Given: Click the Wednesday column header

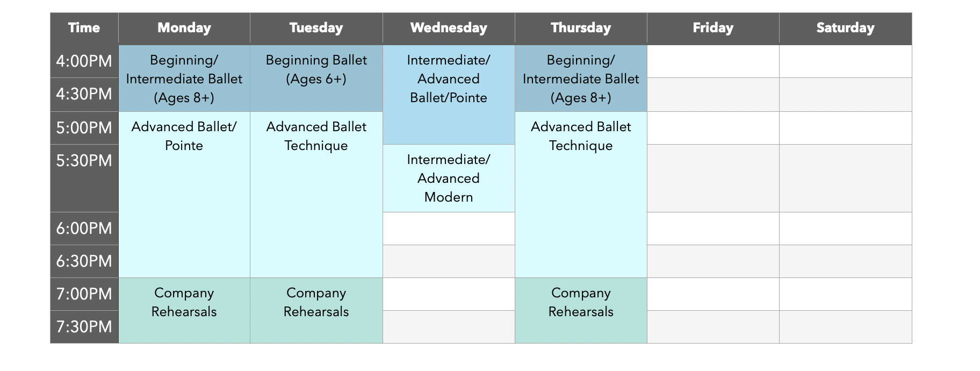Looking at the screenshot, I should [x=449, y=28].
